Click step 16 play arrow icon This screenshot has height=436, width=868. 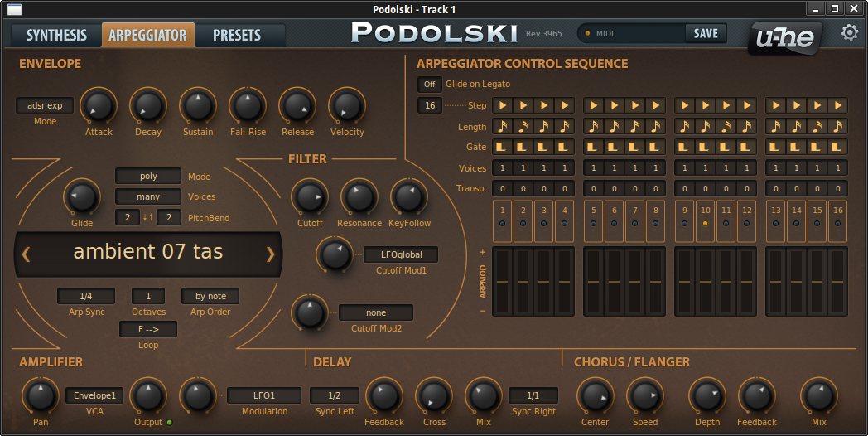[838, 105]
